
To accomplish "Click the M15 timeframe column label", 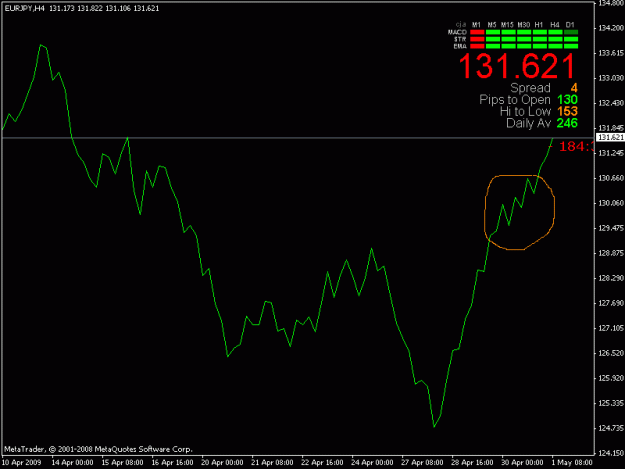I will pos(507,25).
